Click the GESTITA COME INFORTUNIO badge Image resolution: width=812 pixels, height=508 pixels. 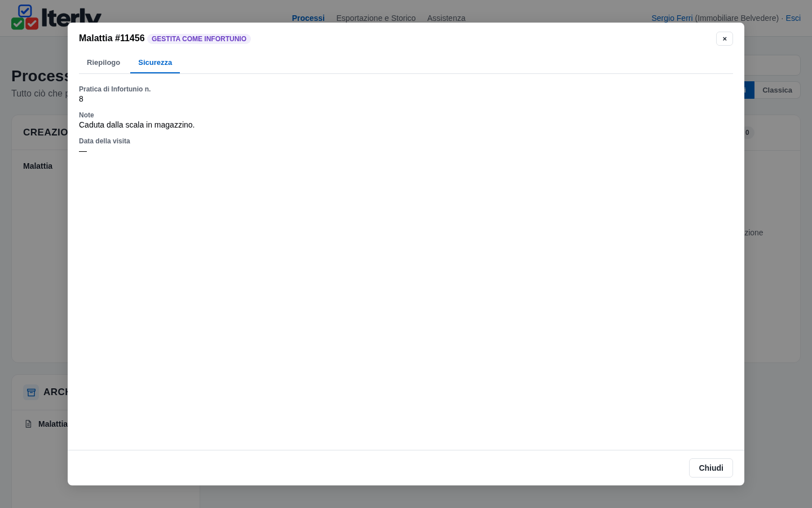point(199,39)
